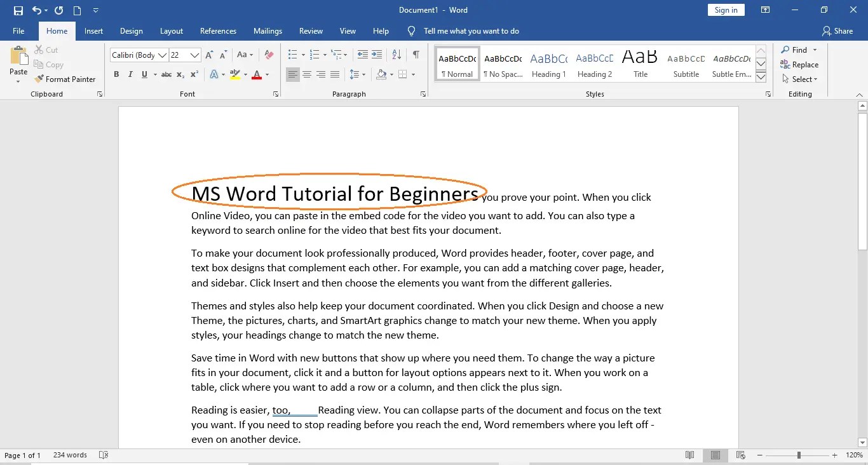Toggle show/hide paragraph marks
Viewport: 868px width, 465px height.
coord(416,55)
